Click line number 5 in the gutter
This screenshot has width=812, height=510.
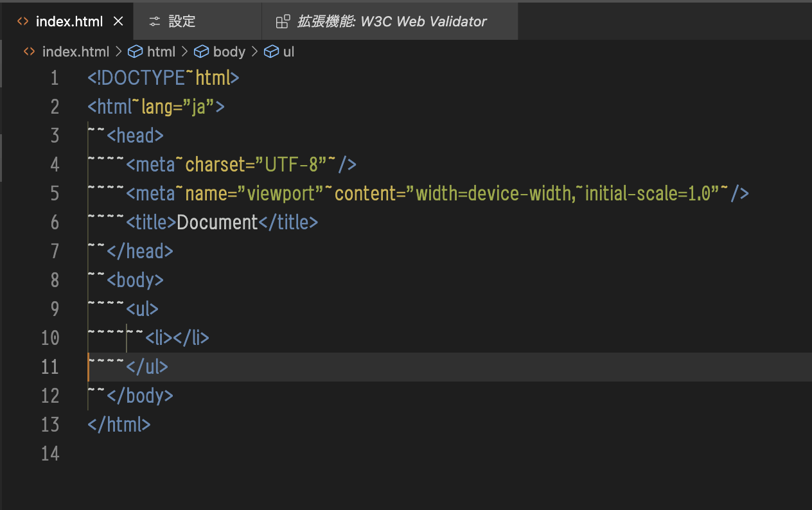click(x=54, y=193)
